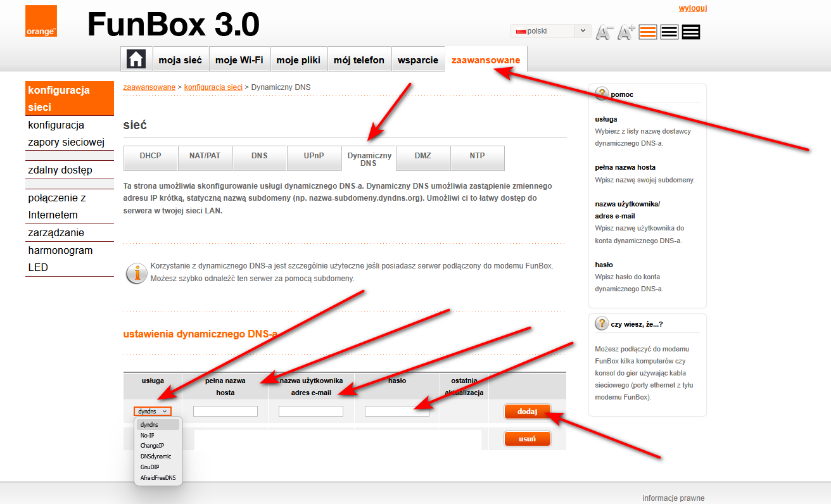Viewport: 831px width, 504px height.
Task: Open the informacje prawne footer link
Action: click(x=673, y=498)
